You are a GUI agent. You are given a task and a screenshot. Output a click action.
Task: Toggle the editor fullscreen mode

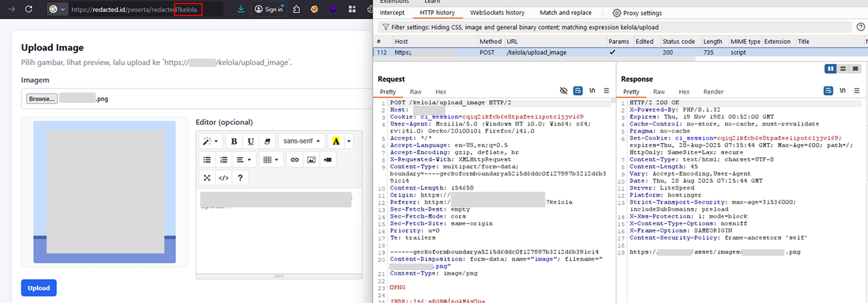point(207,177)
